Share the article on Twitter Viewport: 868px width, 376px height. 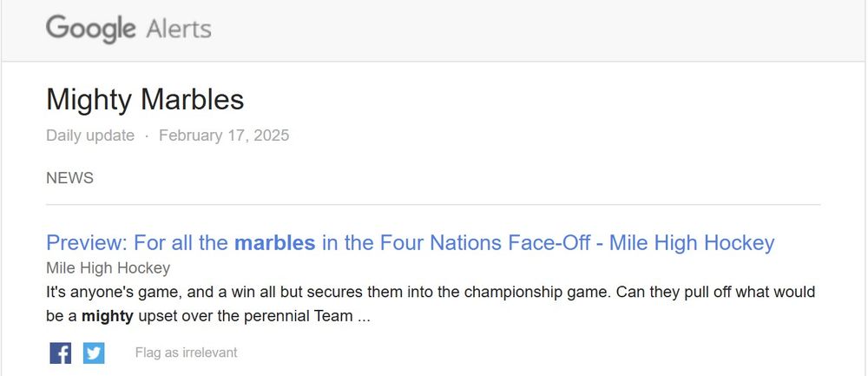(x=94, y=353)
